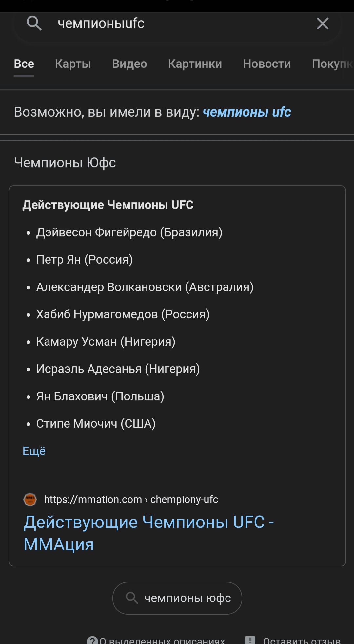Click the mmation.com chempiony-ufc URL
The height and width of the screenshot is (644, 354).
(x=131, y=500)
